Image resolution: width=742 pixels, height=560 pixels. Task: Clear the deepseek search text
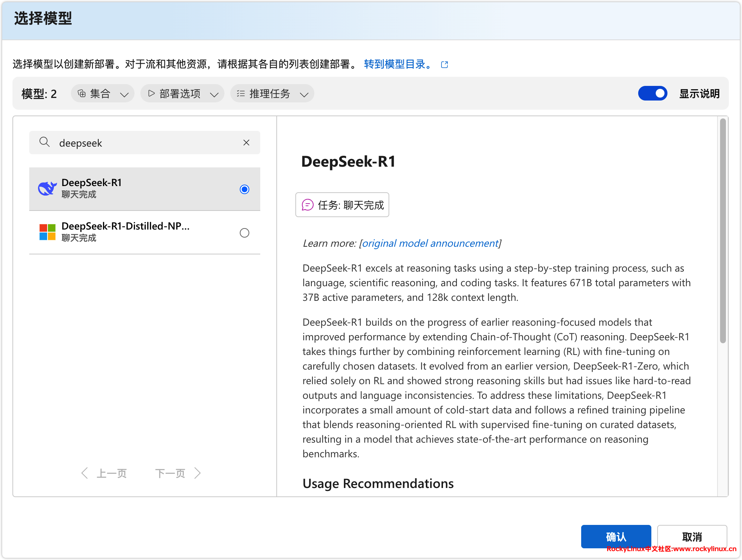click(246, 143)
